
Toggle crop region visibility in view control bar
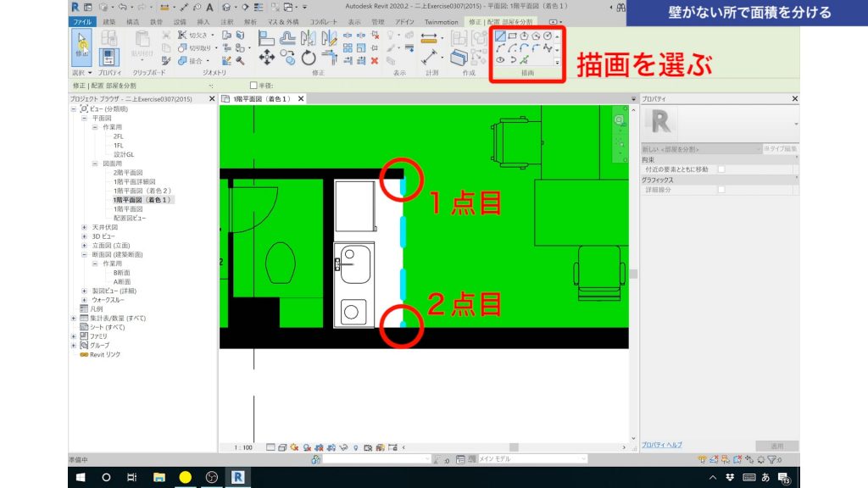370,447
